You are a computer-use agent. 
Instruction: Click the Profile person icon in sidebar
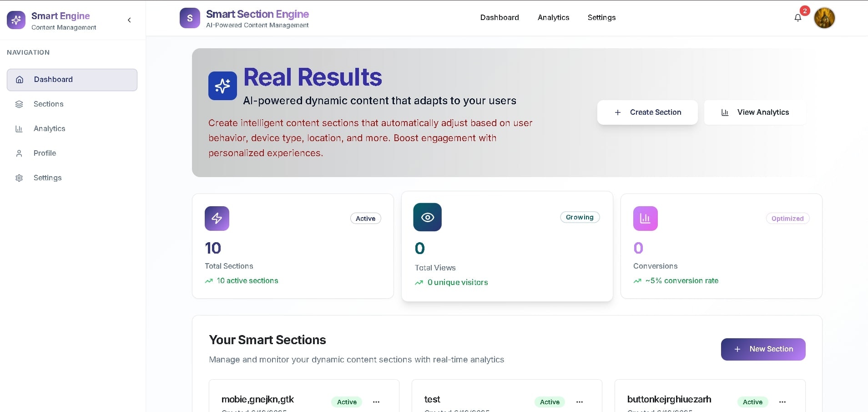(19, 153)
